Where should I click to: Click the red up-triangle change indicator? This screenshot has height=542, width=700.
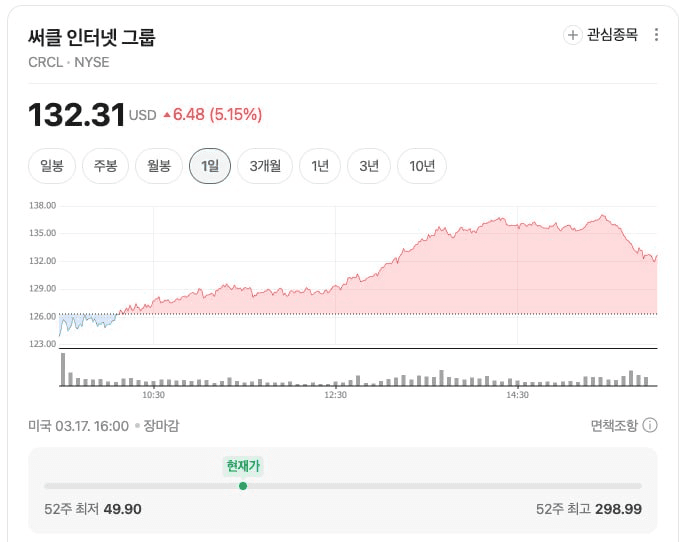166,115
